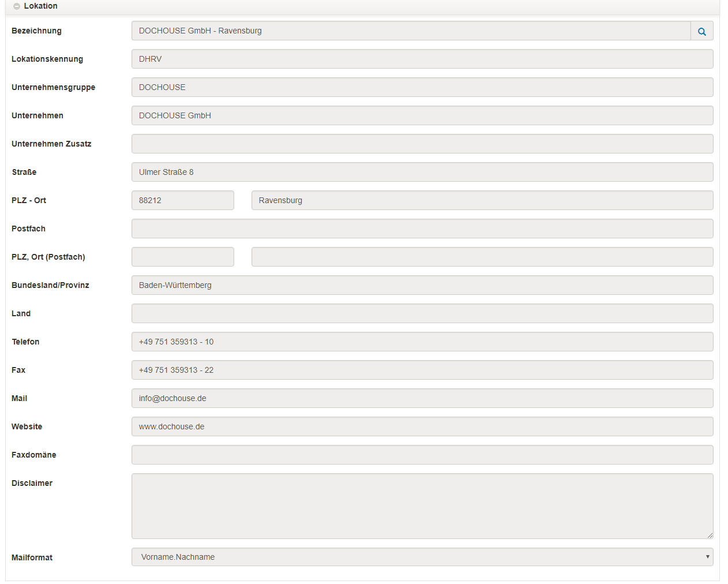The width and height of the screenshot is (728, 584).
Task: Collapse the Lokation section
Action: pyautogui.click(x=17, y=6)
